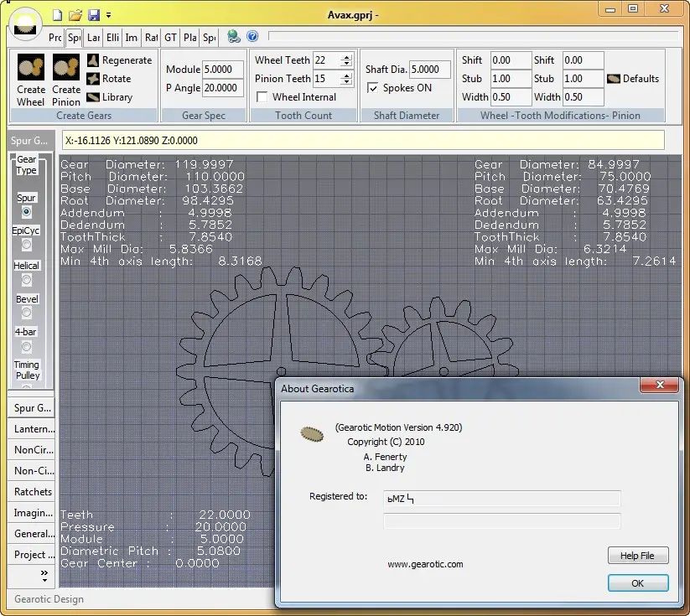Open the General... sidebar panel

(31, 534)
